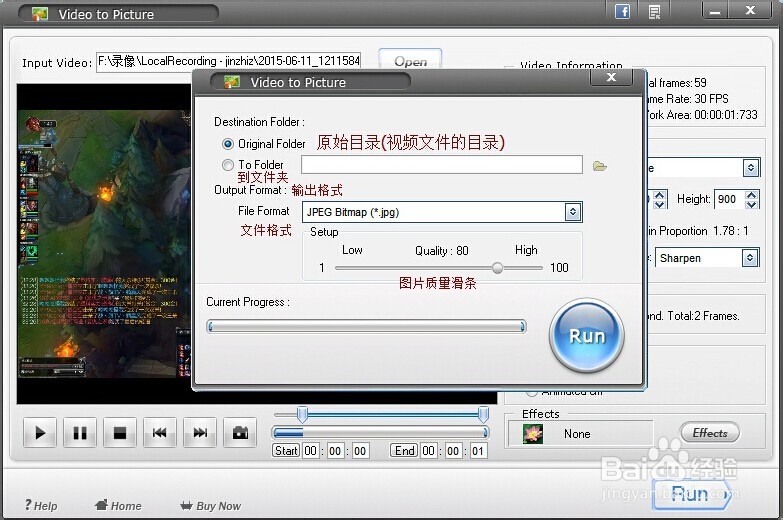783x520 pixels.
Task: Click the lotus effects thumbnail
Action: tap(533, 434)
